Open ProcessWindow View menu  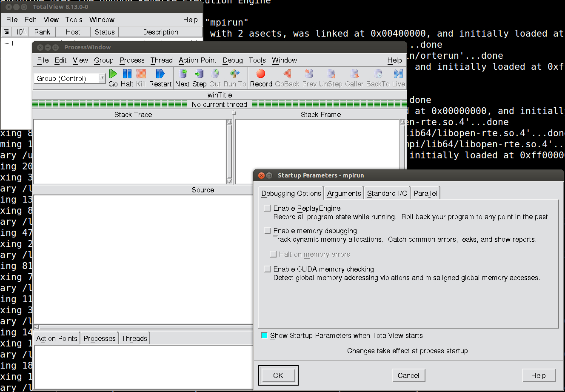pos(80,60)
